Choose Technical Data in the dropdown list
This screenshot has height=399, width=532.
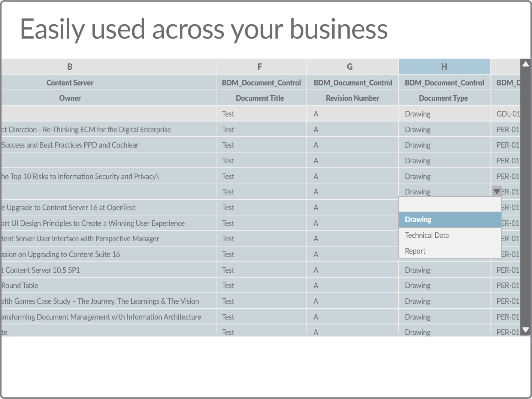(450, 235)
